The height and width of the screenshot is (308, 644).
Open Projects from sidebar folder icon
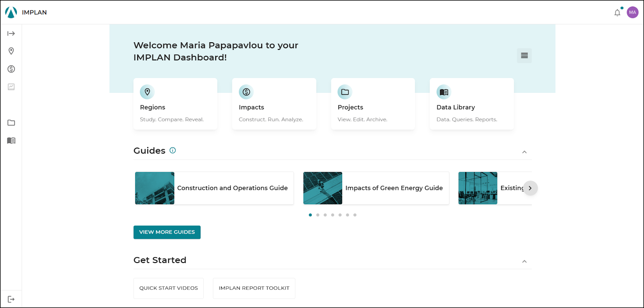tap(11, 123)
